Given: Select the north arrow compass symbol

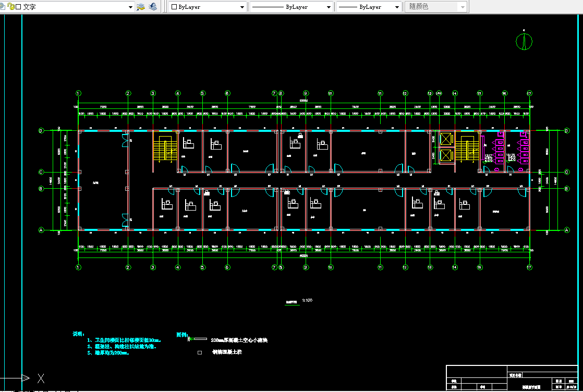Looking at the screenshot, I should tap(524, 41).
